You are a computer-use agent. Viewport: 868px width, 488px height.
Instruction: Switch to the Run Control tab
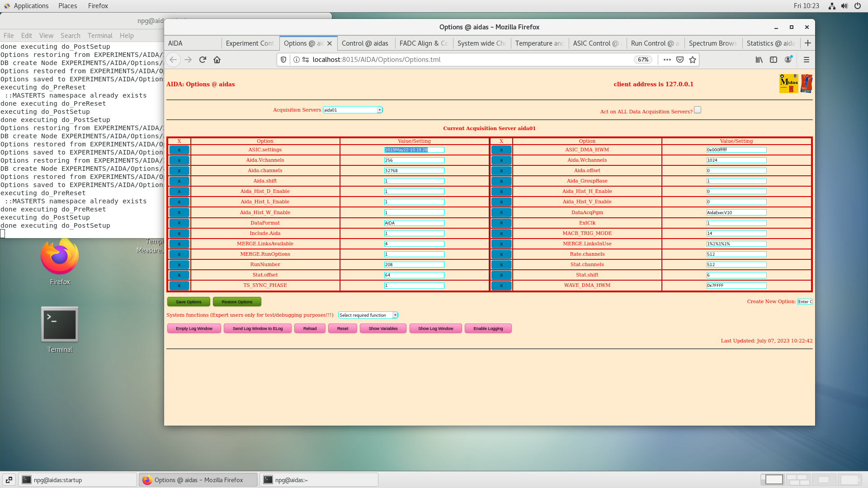point(655,43)
